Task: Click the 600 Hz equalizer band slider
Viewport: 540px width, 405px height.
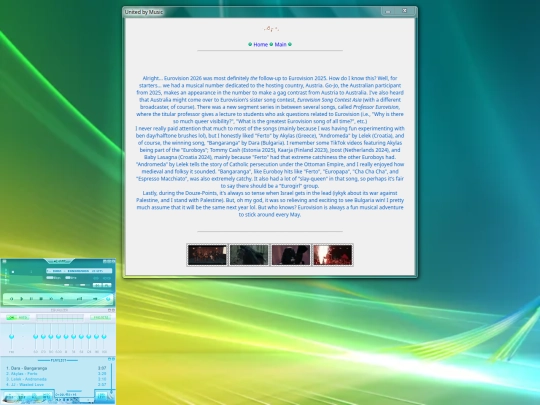Action: click(58, 336)
